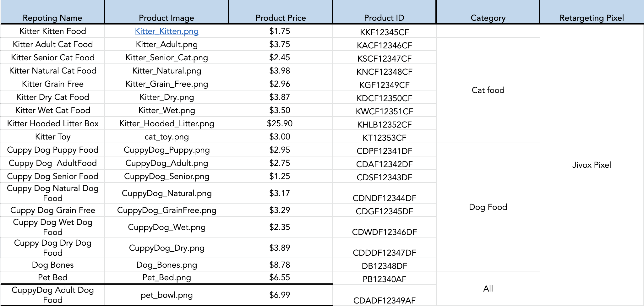This screenshot has width=644, height=306.
Task: Click the $1.75 price cell
Action: tap(281, 31)
